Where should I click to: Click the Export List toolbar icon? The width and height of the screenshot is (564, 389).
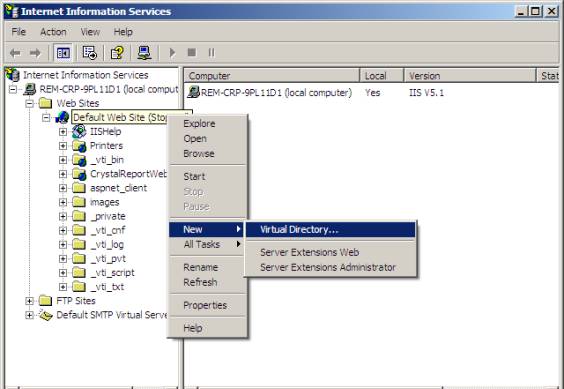click(x=90, y=53)
